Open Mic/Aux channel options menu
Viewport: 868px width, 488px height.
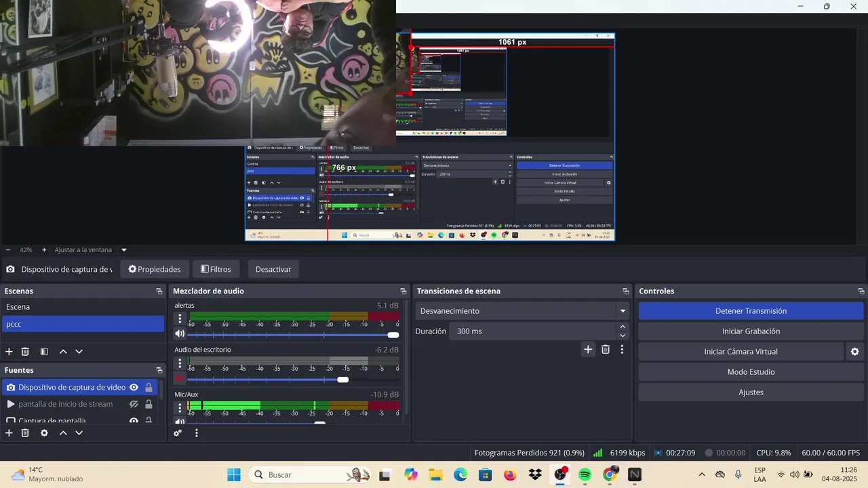pyautogui.click(x=180, y=408)
